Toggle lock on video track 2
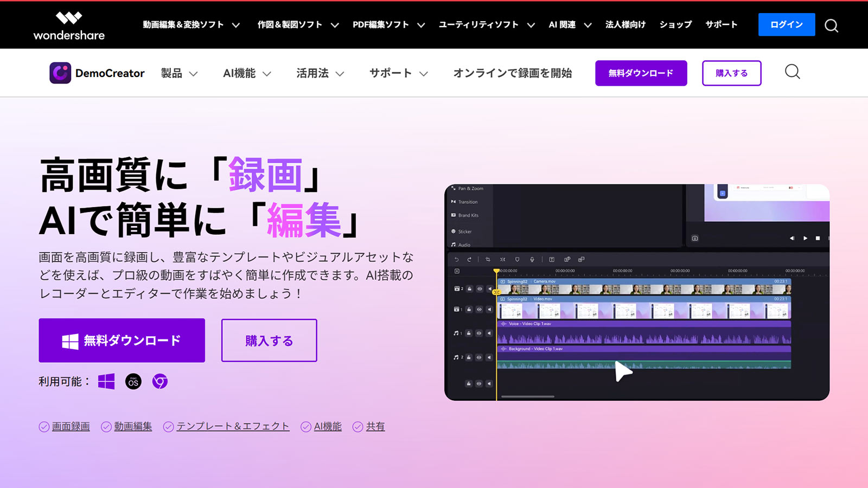This screenshot has width=868, height=488. point(469,288)
